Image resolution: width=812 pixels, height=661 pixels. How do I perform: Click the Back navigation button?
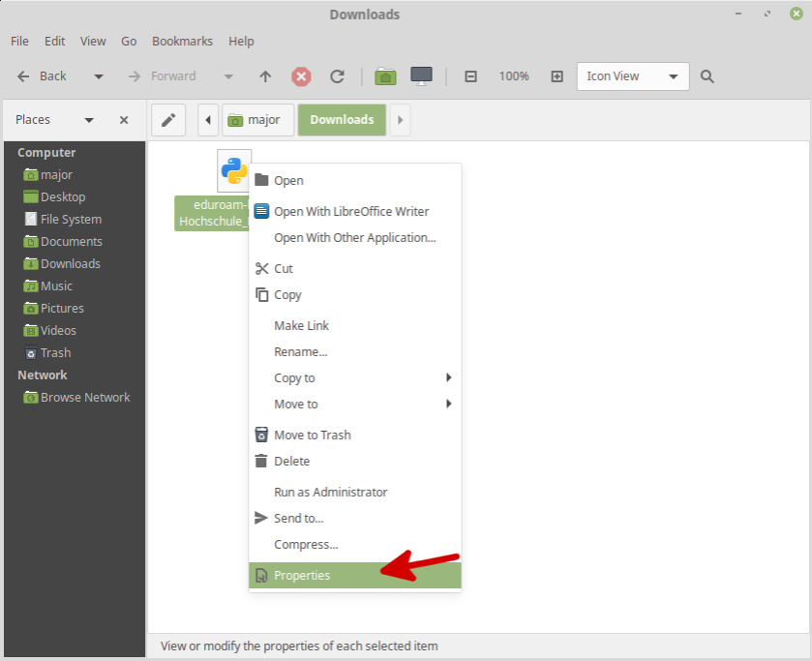43,76
